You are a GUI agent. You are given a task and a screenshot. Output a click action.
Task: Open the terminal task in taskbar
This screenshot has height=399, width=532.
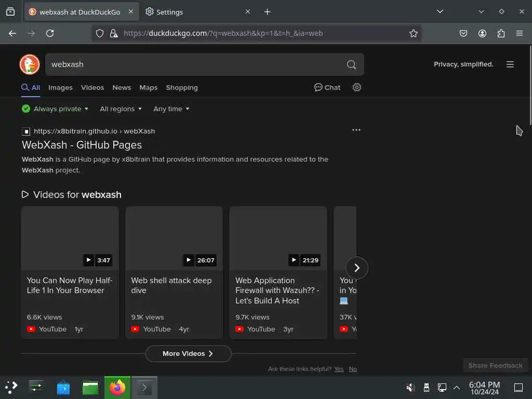pyautogui.click(x=144, y=387)
